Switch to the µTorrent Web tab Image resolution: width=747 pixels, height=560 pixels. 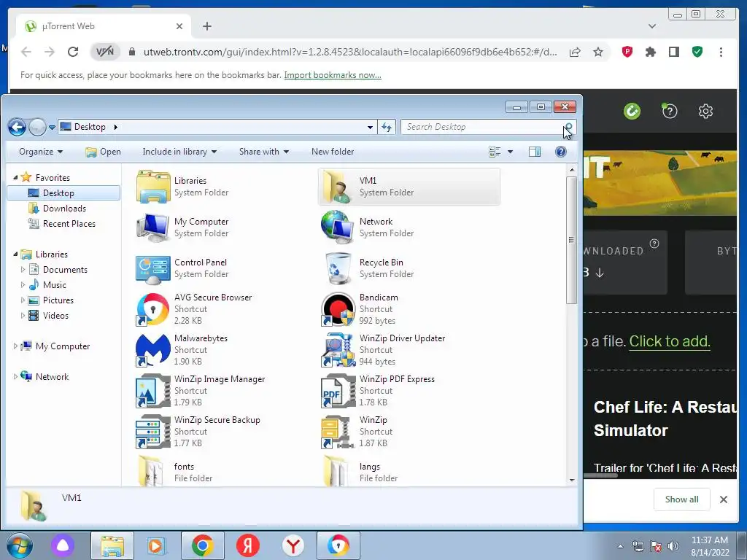coord(104,26)
